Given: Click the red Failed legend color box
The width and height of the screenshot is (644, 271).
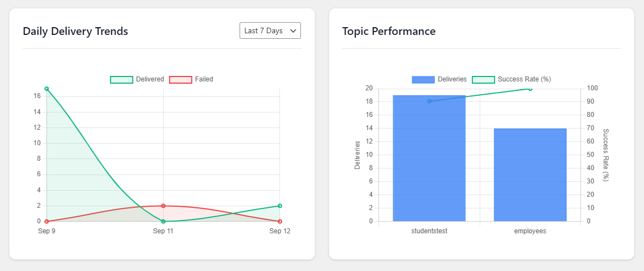Looking at the screenshot, I should tap(181, 79).
